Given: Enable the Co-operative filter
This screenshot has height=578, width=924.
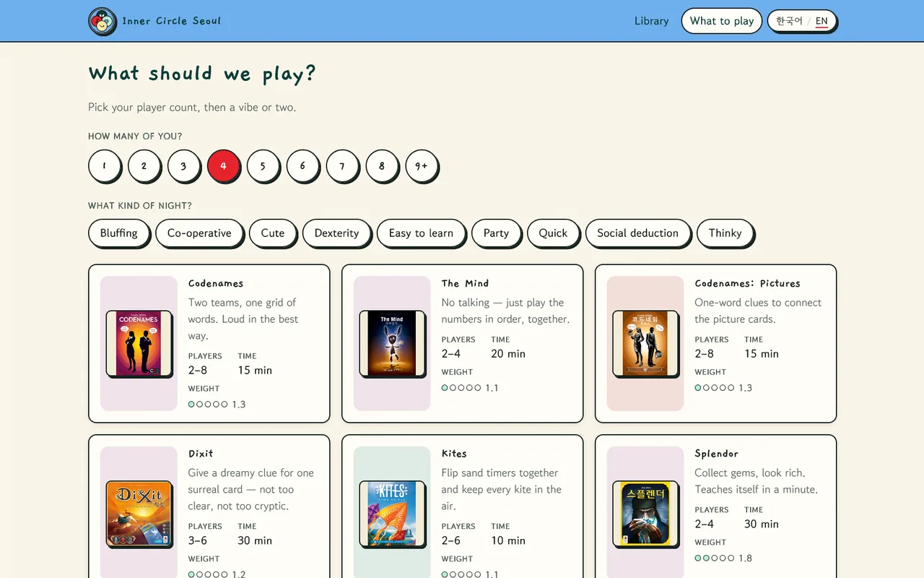Looking at the screenshot, I should tap(199, 233).
